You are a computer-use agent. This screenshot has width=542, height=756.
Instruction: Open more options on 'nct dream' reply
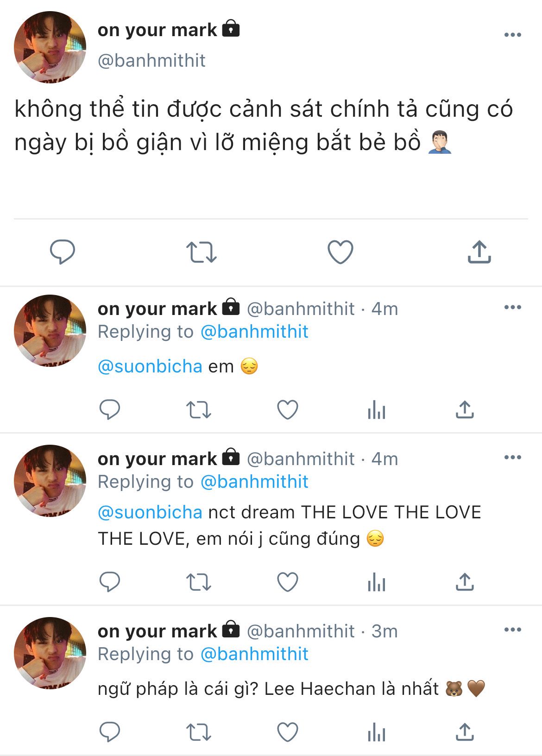point(512,458)
